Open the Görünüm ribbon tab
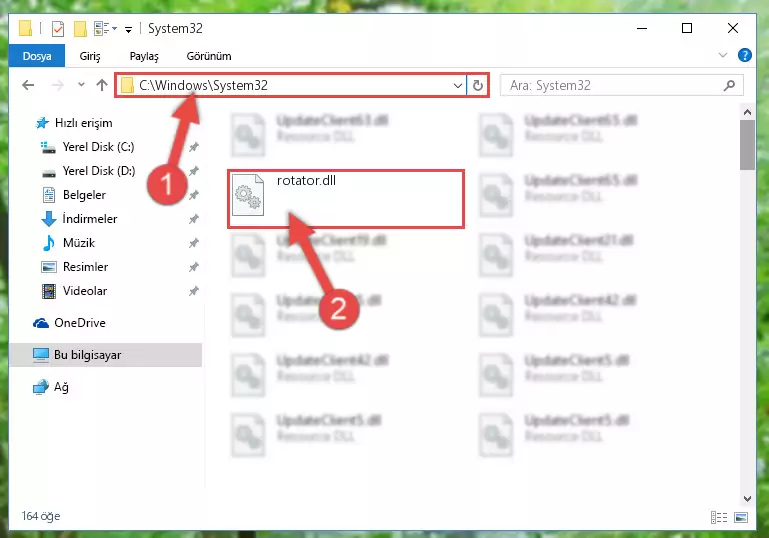769x538 pixels. [x=209, y=56]
